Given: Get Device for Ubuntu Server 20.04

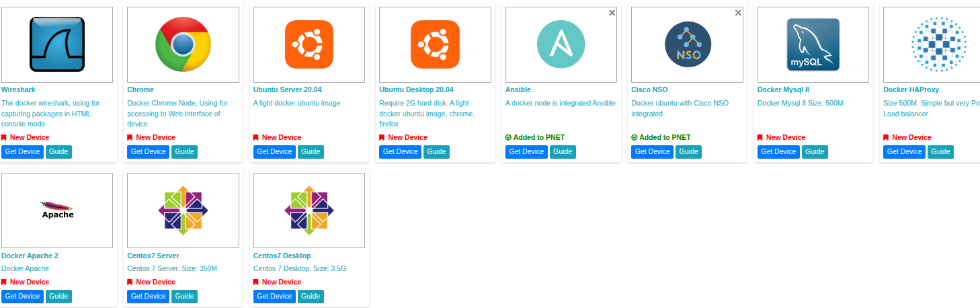Looking at the screenshot, I should (x=274, y=151).
